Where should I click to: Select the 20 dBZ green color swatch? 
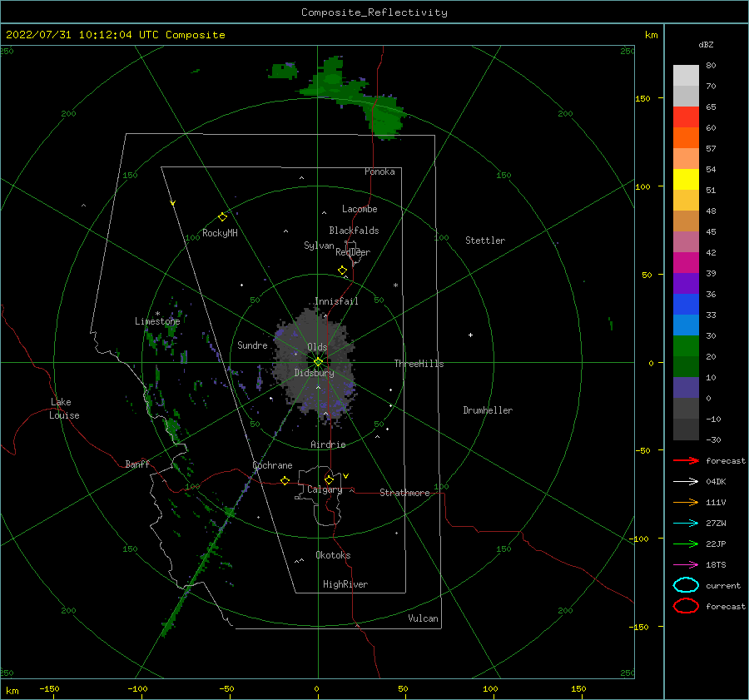pyautogui.click(x=686, y=366)
